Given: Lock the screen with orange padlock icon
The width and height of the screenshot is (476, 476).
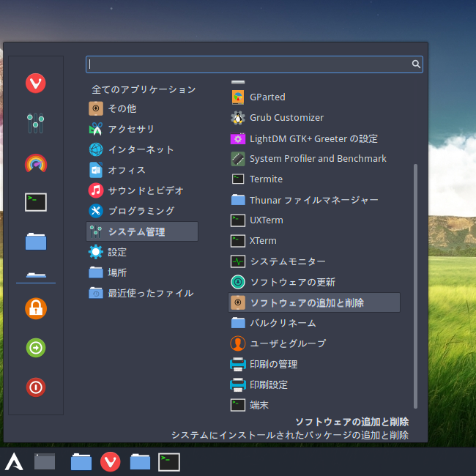Looking at the screenshot, I should [36, 308].
